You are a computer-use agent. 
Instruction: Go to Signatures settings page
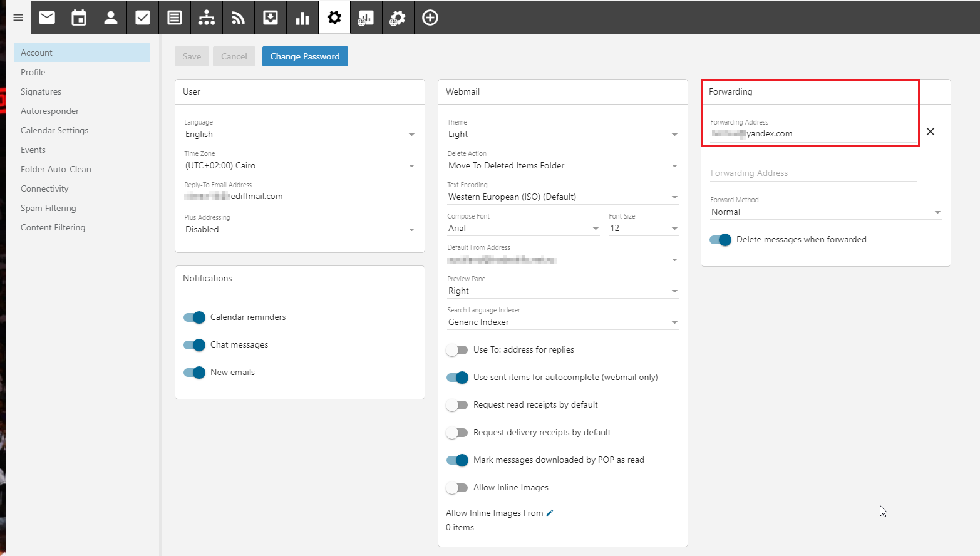click(x=41, y=91)
